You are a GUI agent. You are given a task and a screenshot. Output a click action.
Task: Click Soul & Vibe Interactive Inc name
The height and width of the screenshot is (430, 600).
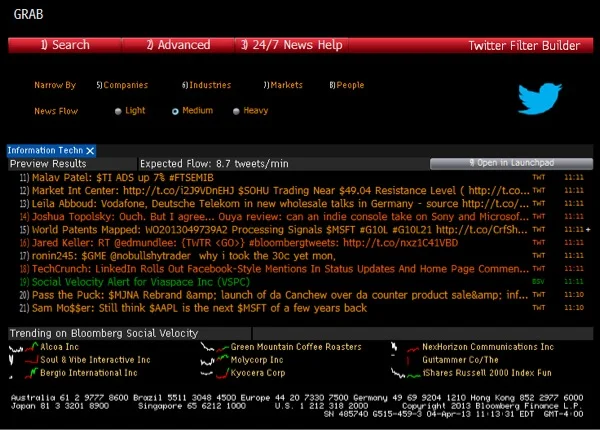point(95,360)
